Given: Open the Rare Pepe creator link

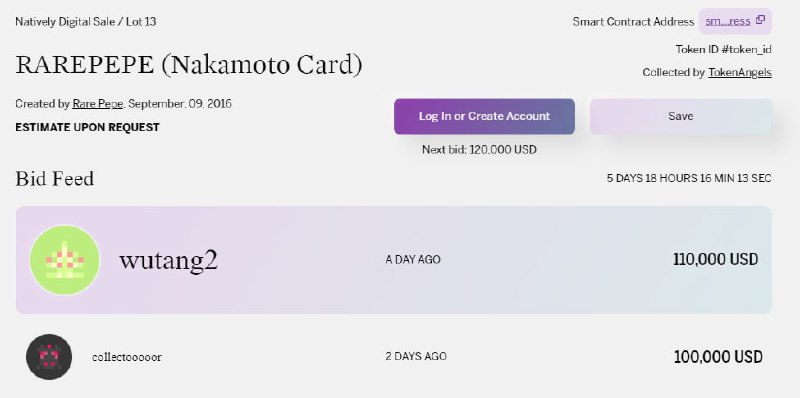Looking at the screenshot, I should coord(97,104).
